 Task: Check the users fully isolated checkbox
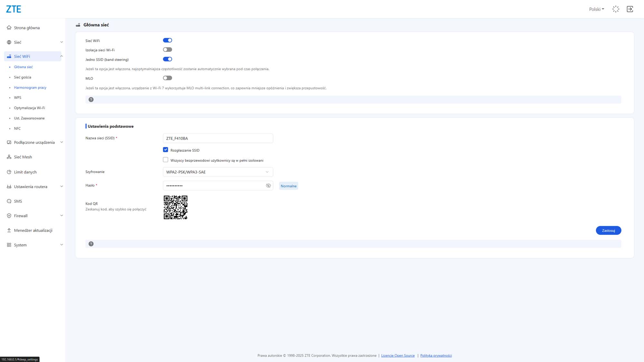(166, 160)
